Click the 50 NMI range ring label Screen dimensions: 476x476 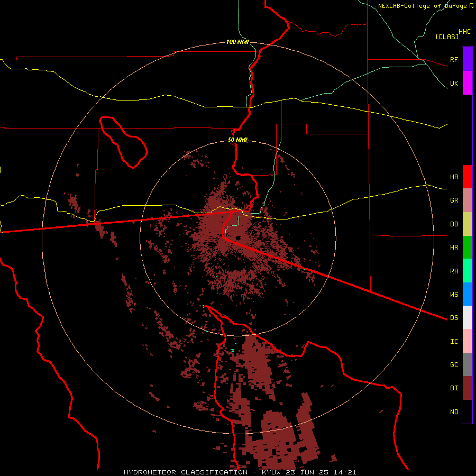tap(237, 140)
